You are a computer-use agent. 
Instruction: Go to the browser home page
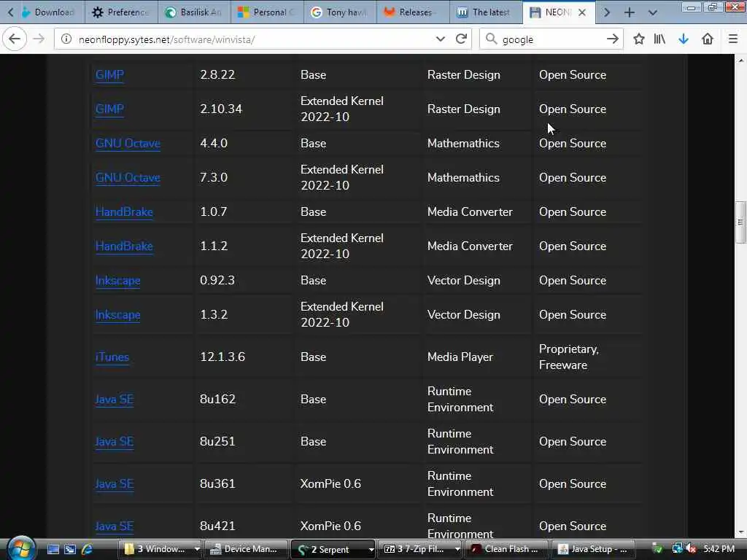[708, 39]
